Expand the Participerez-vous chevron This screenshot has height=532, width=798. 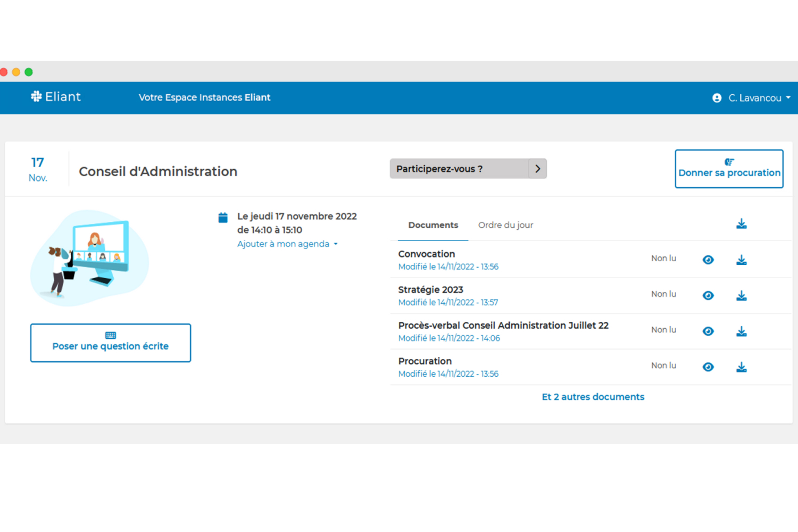pyautogui.click(x=537, y=169)
